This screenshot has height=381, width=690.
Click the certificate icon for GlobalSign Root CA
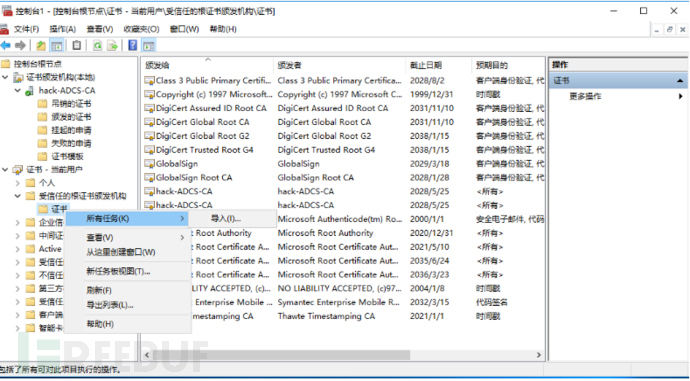(150, 178)
